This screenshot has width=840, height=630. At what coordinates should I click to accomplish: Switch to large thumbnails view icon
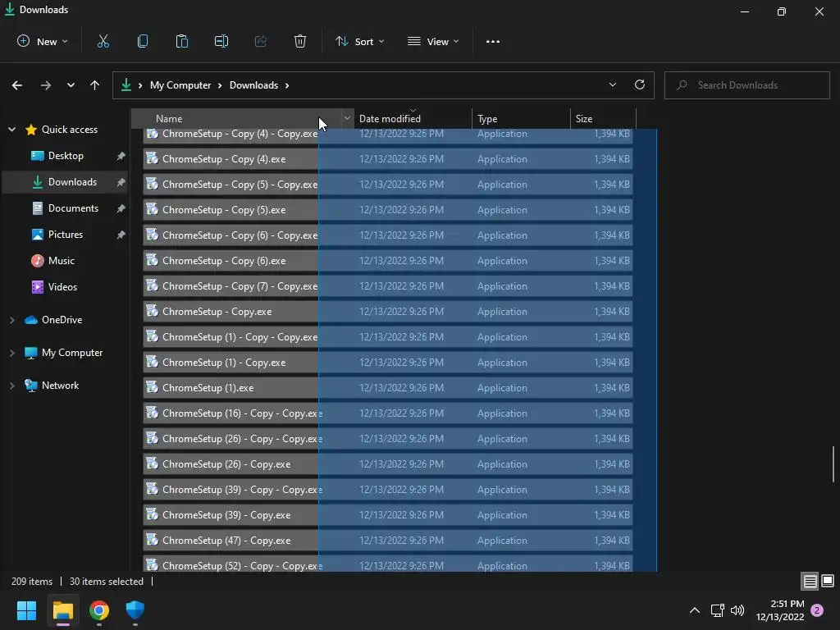pos(828,581)
